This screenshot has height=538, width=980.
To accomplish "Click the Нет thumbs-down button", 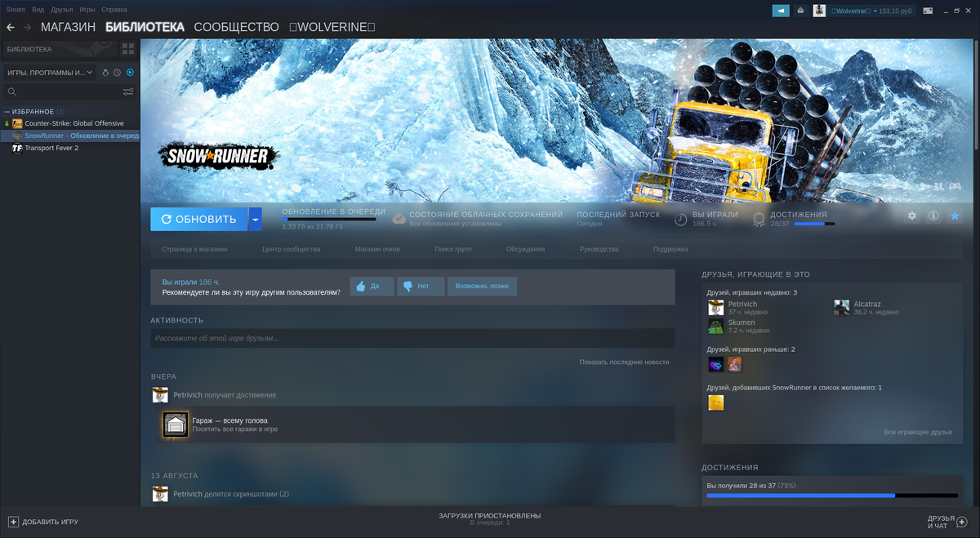I will pos(421,287).
